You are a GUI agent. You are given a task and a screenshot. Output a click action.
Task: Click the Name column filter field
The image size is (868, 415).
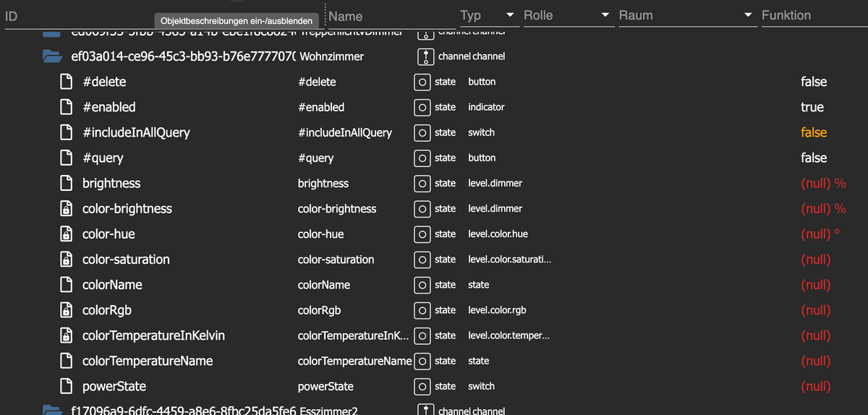[391, 16]
